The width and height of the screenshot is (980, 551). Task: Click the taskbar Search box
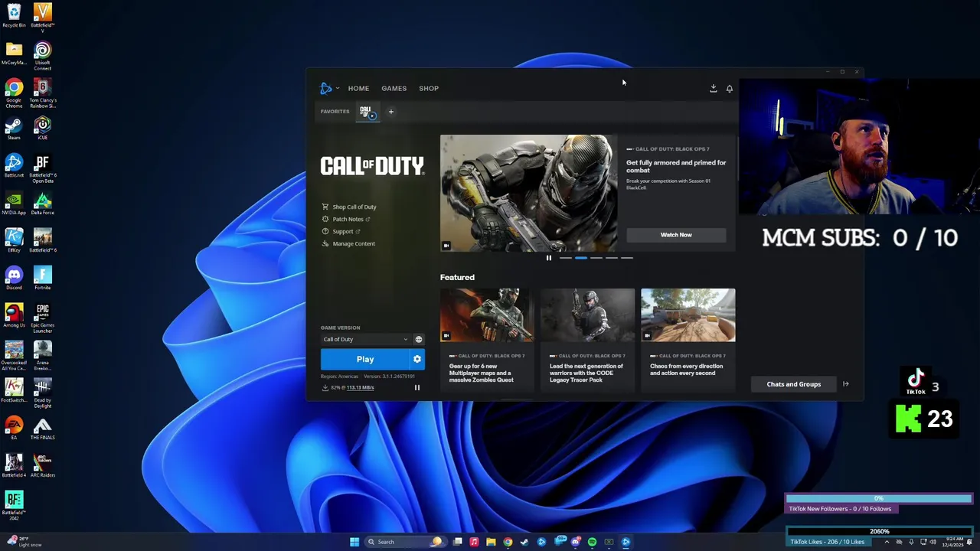(x=404, y=542)
